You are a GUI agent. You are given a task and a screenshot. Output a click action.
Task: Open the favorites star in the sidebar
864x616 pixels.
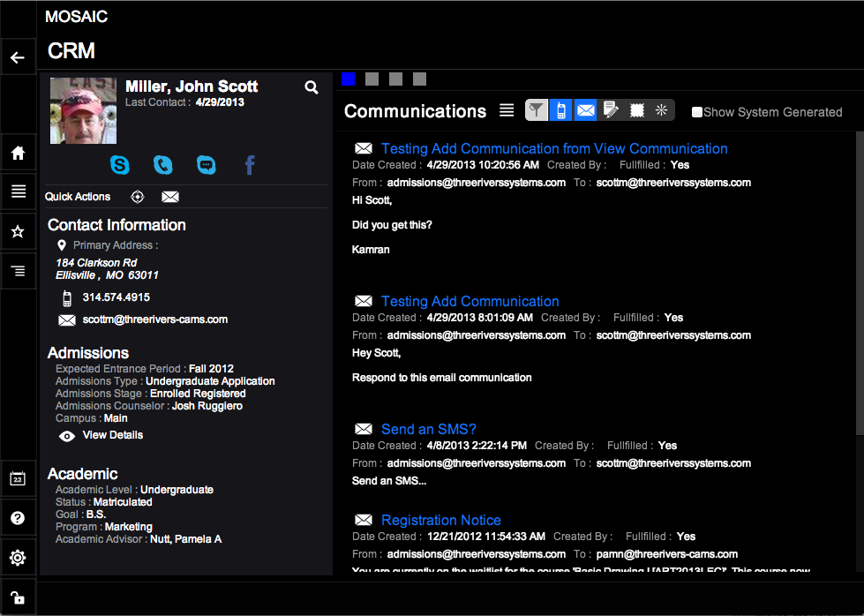click(18, 231)
